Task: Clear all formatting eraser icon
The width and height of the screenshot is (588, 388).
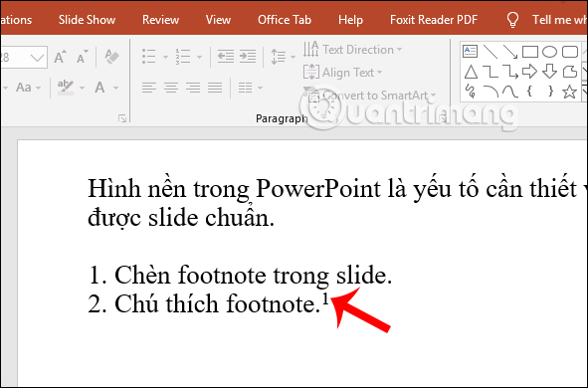Action: (111, 57)
